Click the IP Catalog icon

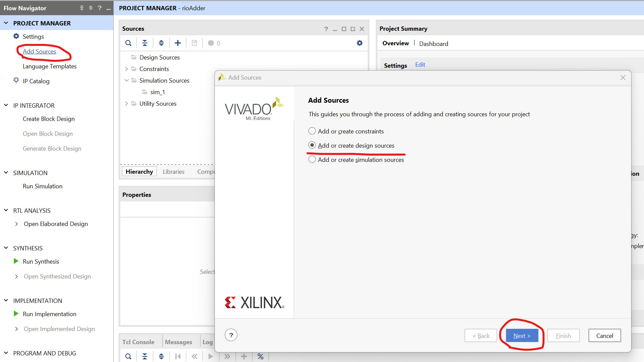(x=16, y=81)
